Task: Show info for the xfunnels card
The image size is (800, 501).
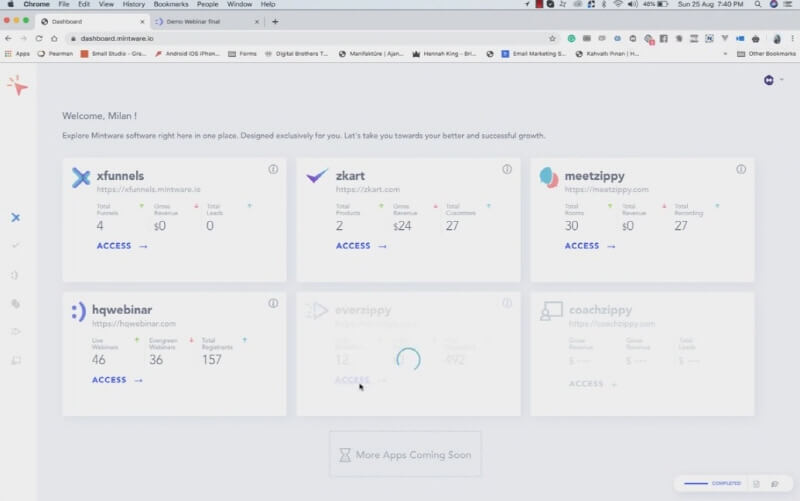Action: 273,169
